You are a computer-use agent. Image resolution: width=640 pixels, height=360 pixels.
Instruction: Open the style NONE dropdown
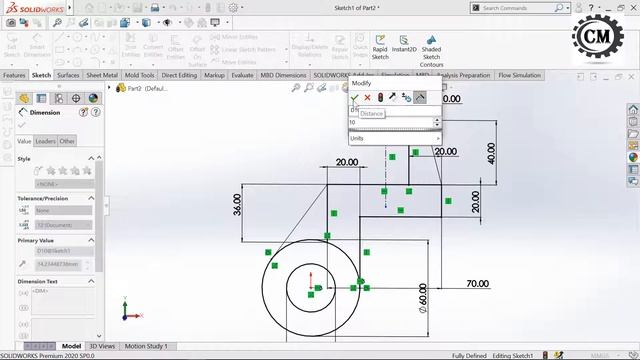[x=64, y=184]
